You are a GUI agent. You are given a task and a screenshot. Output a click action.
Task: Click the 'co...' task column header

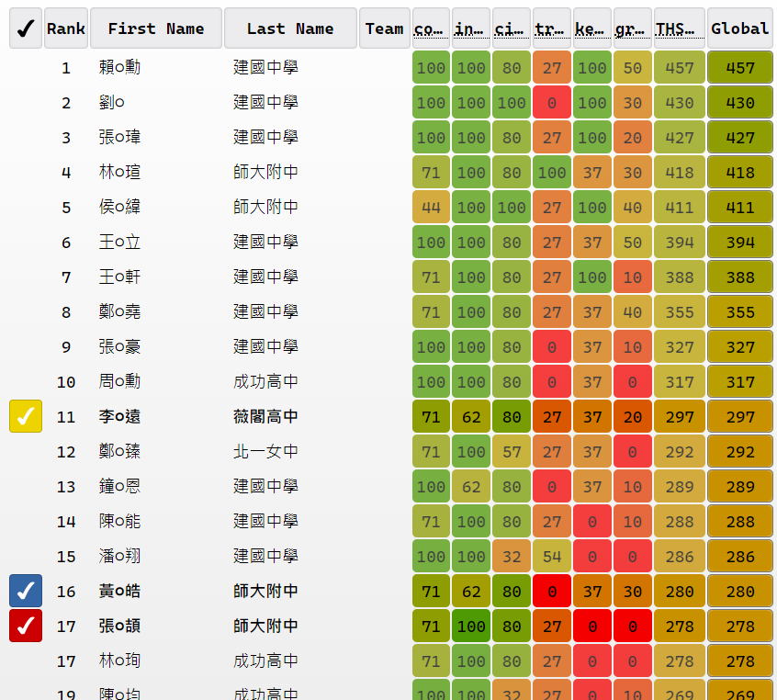click(x=431, y=28)
